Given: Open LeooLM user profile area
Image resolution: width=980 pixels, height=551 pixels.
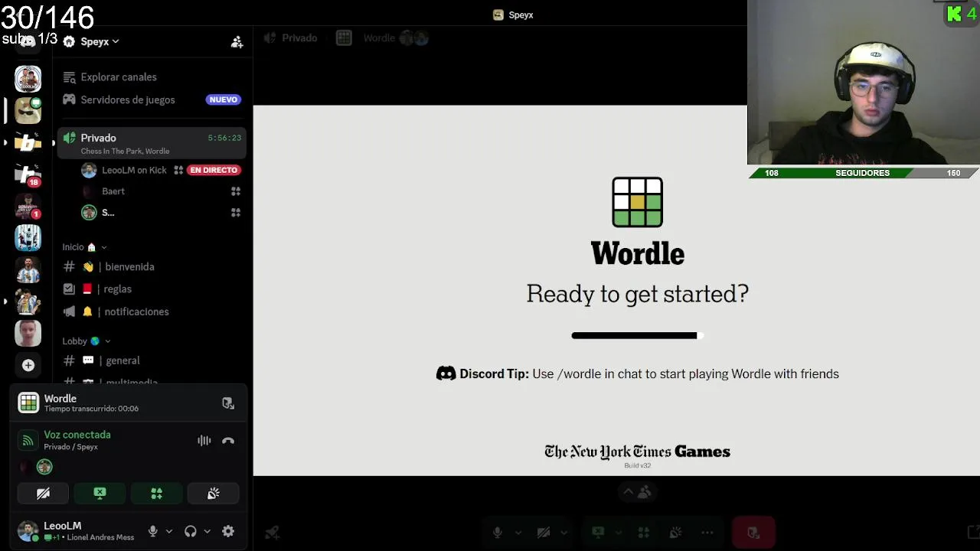Looking at the screenshot, I should [77, 531].
